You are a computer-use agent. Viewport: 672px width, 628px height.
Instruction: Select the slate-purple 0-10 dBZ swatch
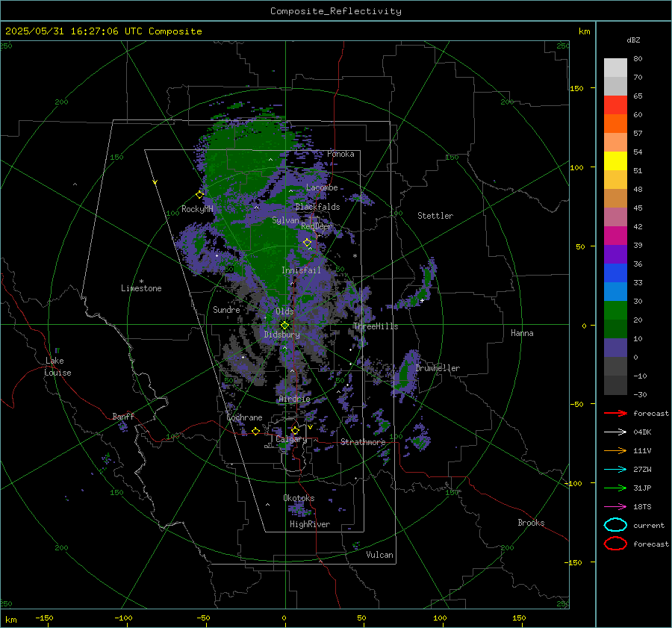pos(615,348)
